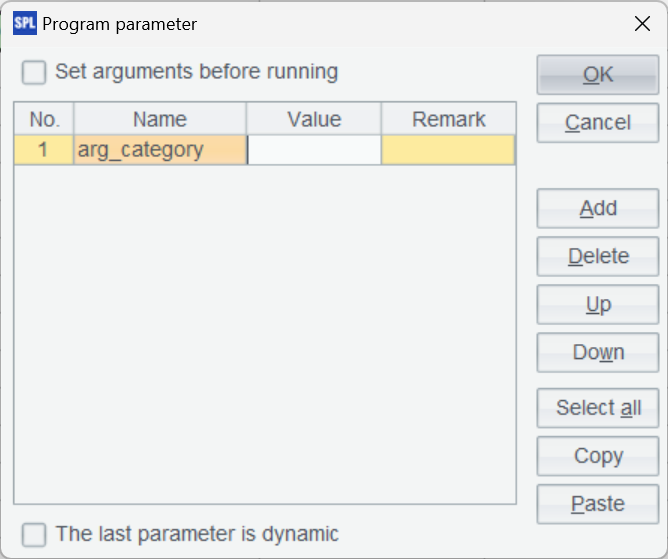Enable Set arguments before running checkbox
The height and width of the screenshot is (559, 668).
pyautogui.click(x=35, y=72)
